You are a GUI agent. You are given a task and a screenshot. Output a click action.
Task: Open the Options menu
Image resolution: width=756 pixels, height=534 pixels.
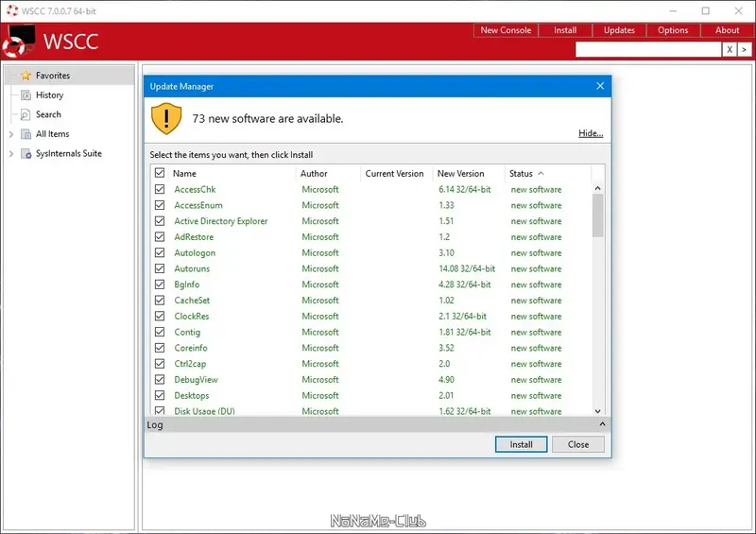pyautogui.click(x=673, y=30)
